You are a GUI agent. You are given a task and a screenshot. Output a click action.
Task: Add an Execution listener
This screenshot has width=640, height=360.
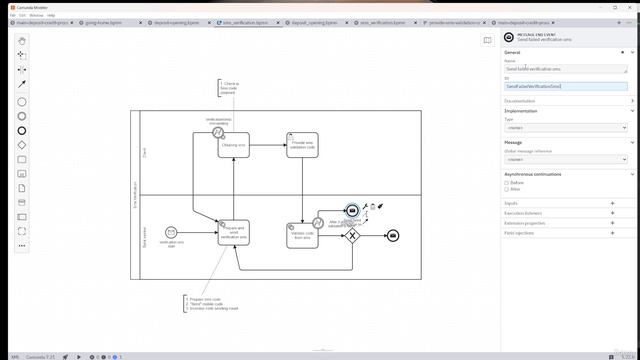[612, 213]
